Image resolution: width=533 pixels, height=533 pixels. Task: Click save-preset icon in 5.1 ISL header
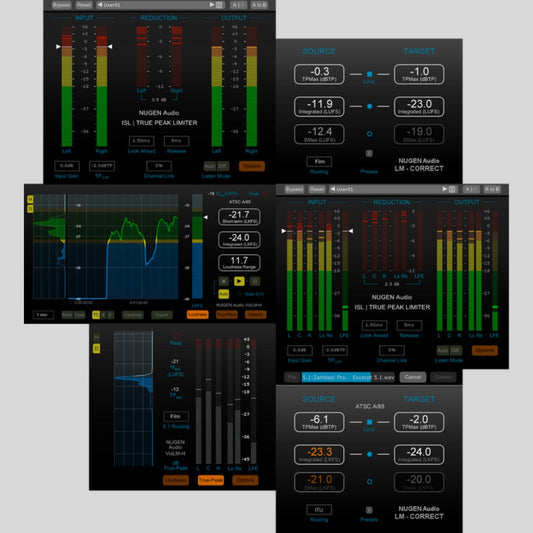coord(452,189)
